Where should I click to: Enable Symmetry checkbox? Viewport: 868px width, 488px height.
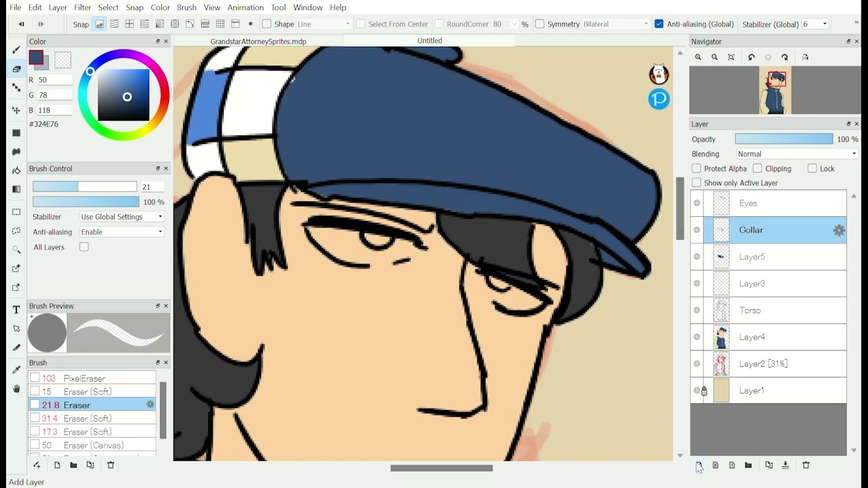(540, 24)
